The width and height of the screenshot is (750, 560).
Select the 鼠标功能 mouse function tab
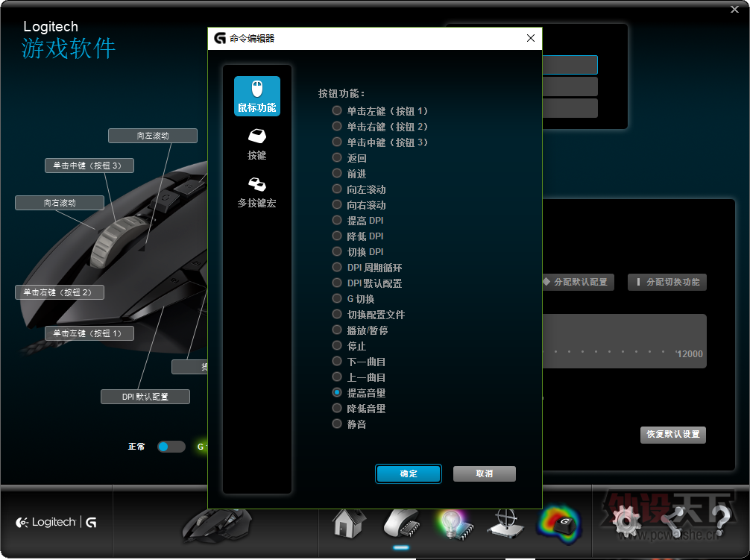coord(257,96)
